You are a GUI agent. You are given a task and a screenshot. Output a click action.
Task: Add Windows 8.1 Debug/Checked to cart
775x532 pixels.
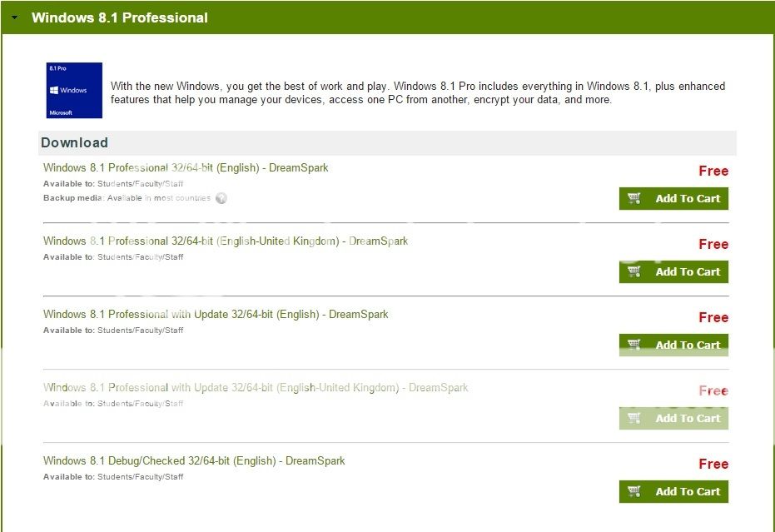[x=687, y=491]
